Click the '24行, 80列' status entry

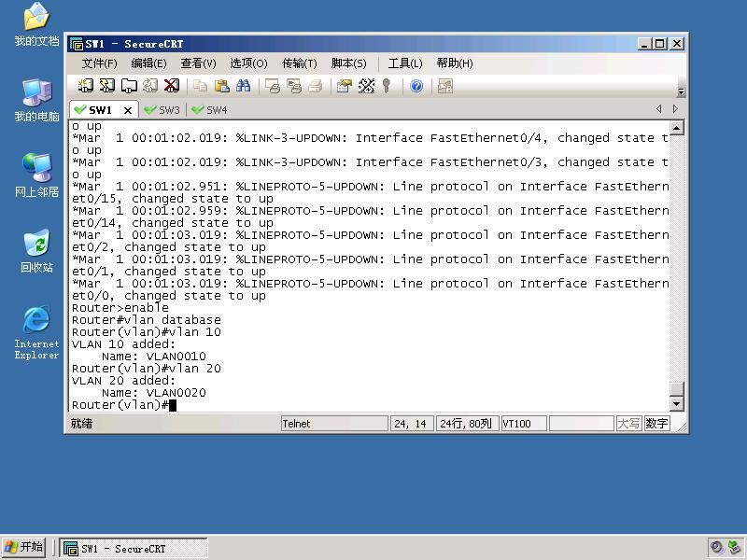466,424
